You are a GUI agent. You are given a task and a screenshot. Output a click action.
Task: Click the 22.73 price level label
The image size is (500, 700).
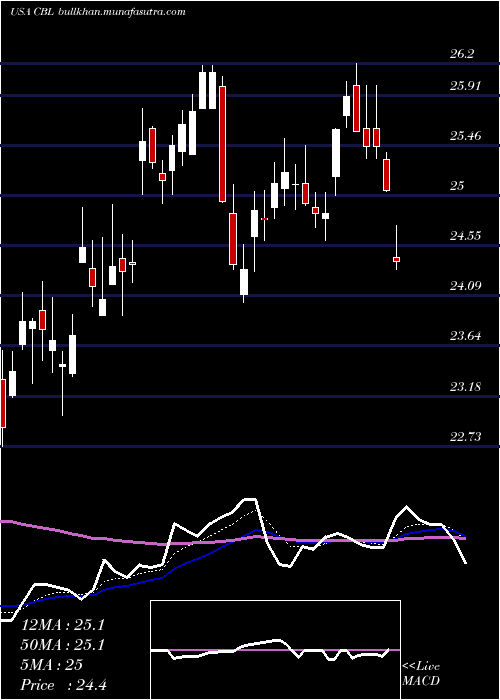point(465,436)
